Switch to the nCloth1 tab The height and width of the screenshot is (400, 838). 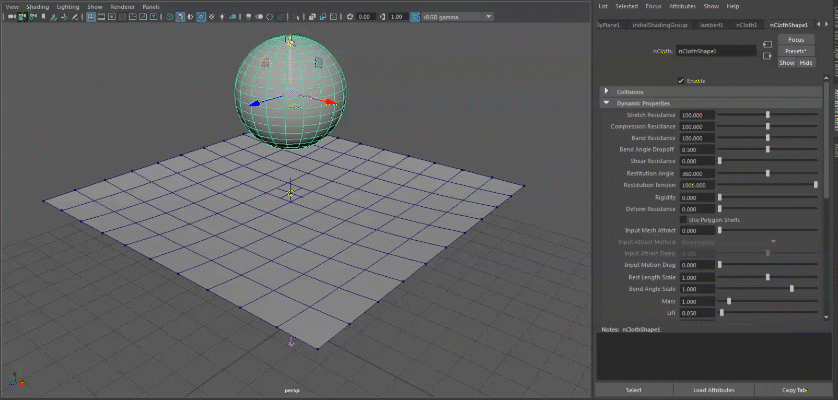[x=746, y=25]
